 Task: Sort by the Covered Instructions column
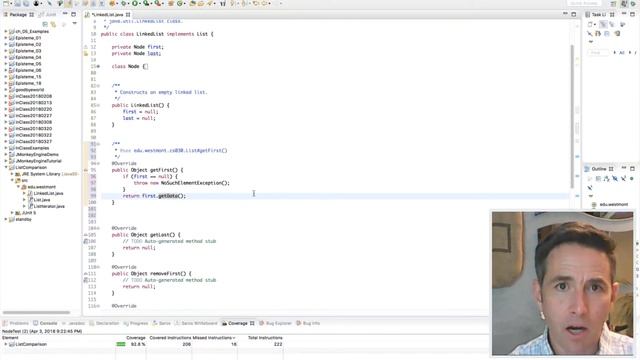pyautogui.click(x=170, y=338)
